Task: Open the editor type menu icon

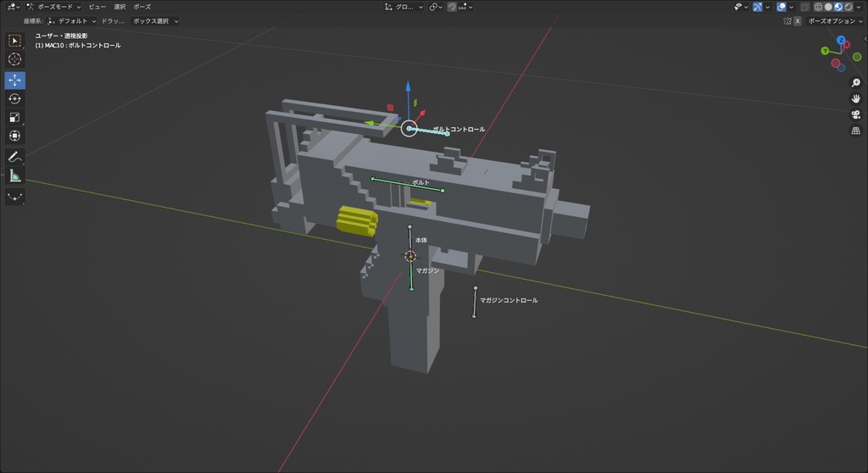Action: (x=14, y=7)
